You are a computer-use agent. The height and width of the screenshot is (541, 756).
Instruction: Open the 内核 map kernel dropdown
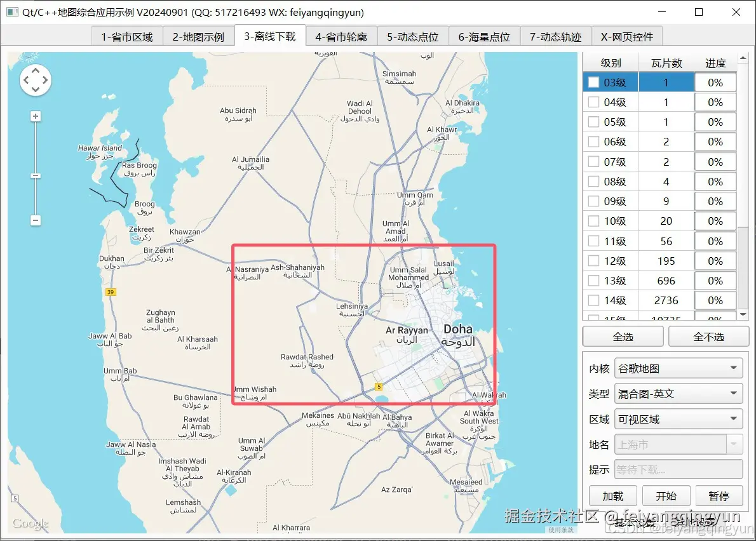tap(678, 368)
